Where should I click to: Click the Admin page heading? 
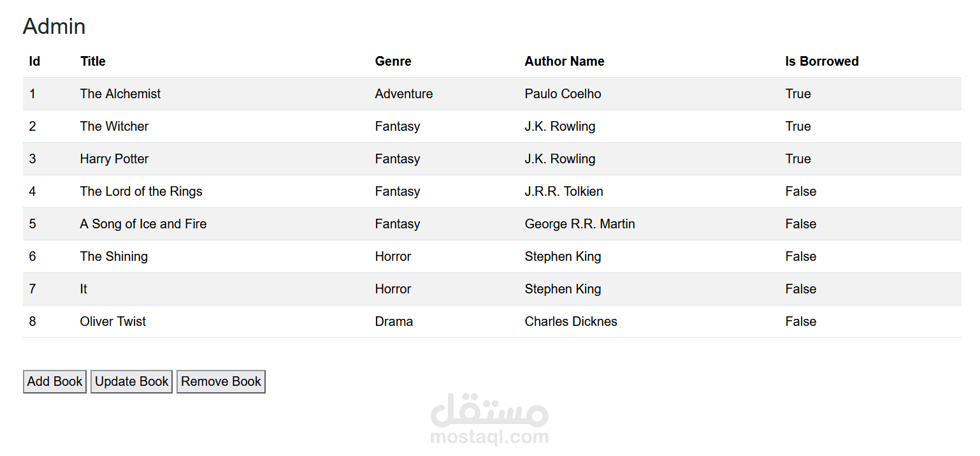tap(54, 26)
